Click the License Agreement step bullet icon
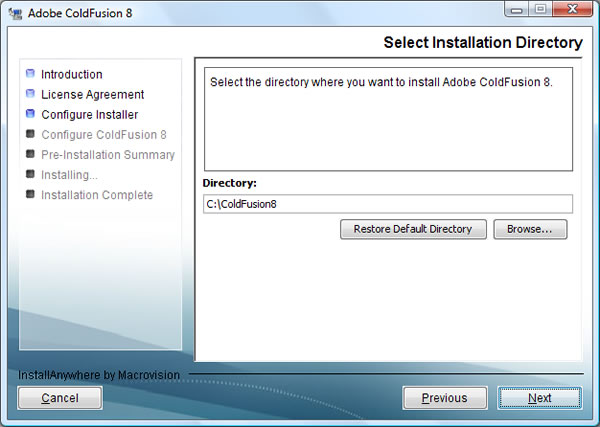Image resolution: width=600 pixels, height=427 pixels. coord(30,94)
